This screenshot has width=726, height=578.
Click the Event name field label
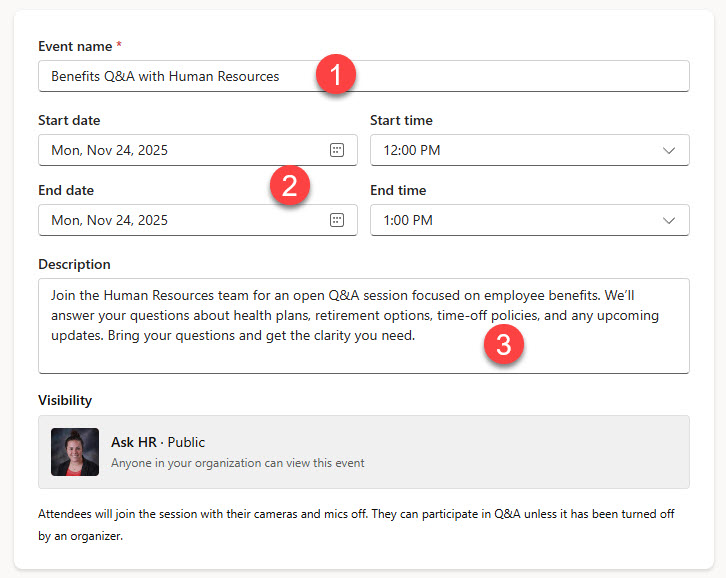point(74,46)
